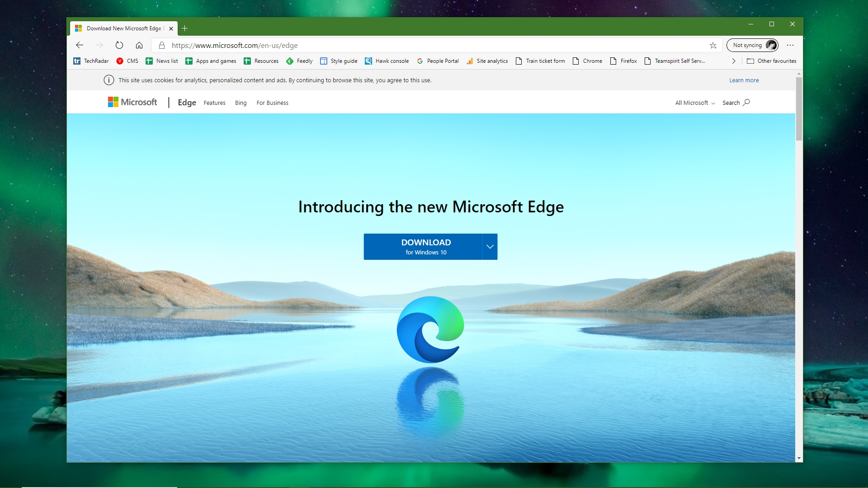Click the Feedly bookmark icon
Screen dimensions: 868x488
point(290,61)
